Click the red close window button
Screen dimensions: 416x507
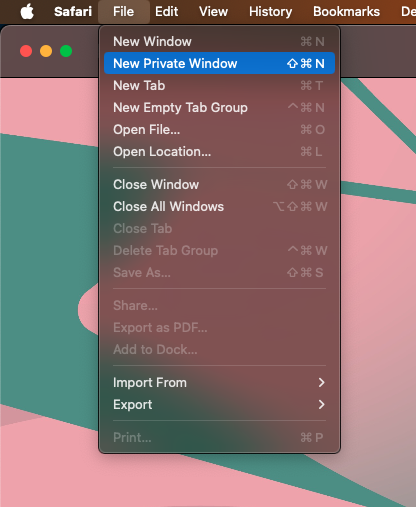click(26, 51)
